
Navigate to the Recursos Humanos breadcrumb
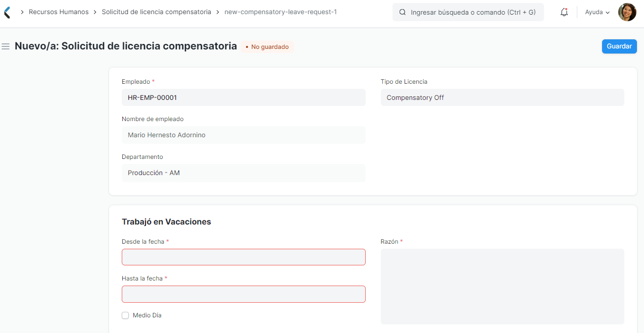pos(59,12)
